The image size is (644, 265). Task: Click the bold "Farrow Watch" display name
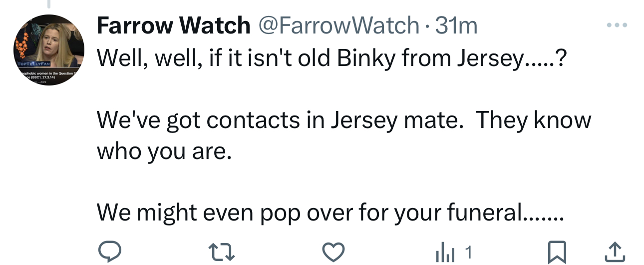click(x=173, y=25)
